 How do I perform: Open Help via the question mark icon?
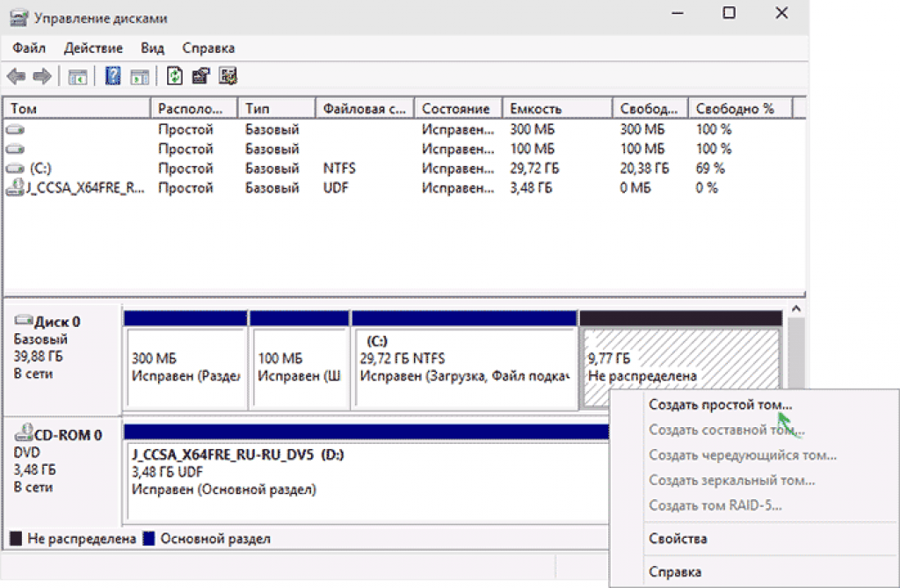[112, 76]
